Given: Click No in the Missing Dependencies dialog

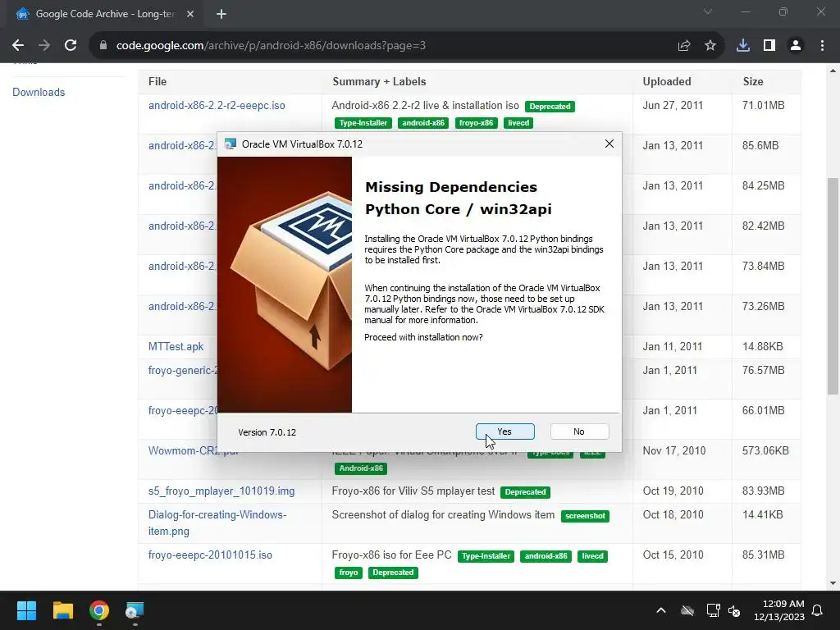Looking at the screenshot, I should point(579,431).
